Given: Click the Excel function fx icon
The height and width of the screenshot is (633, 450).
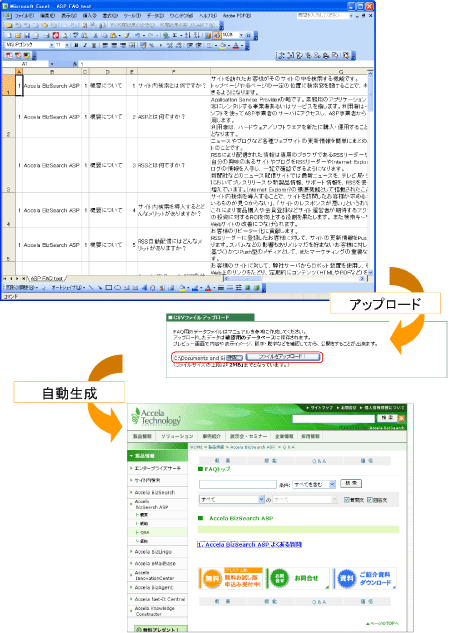Looking at the screenshot, I should 75,64.
